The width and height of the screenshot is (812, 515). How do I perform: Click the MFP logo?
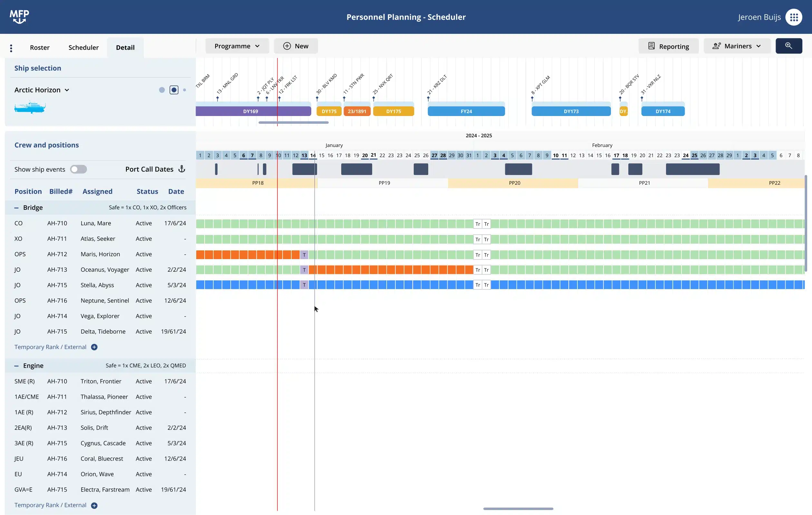point(19,16)
